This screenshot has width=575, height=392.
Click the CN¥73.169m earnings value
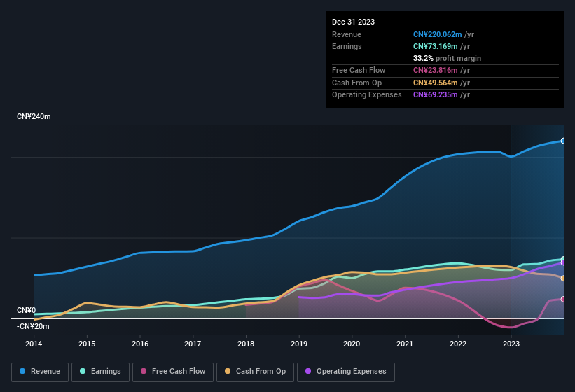(436, 46)
